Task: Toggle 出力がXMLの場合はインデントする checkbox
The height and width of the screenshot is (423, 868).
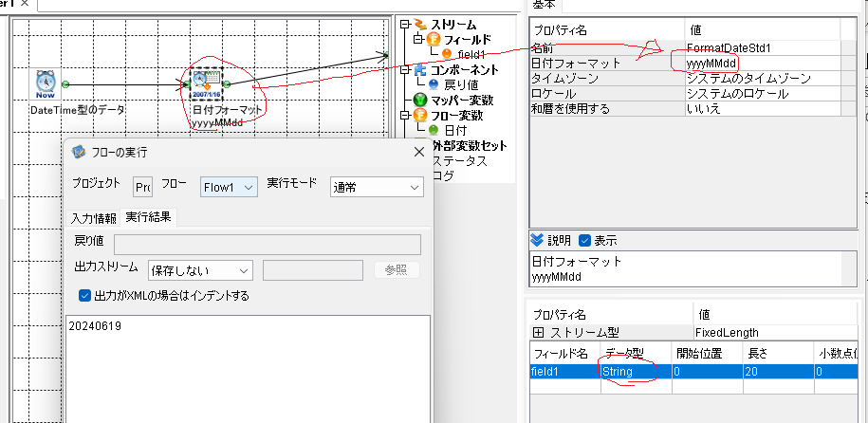Action: click(x=84, y=296)
